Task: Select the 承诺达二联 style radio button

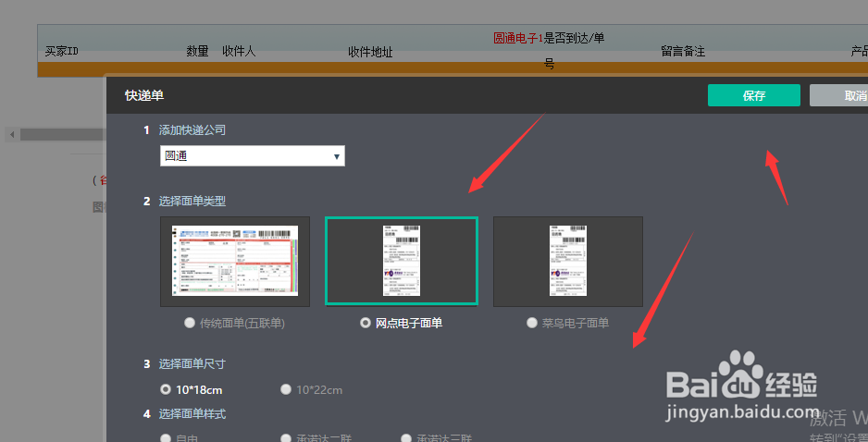Action: coord(286,438)
